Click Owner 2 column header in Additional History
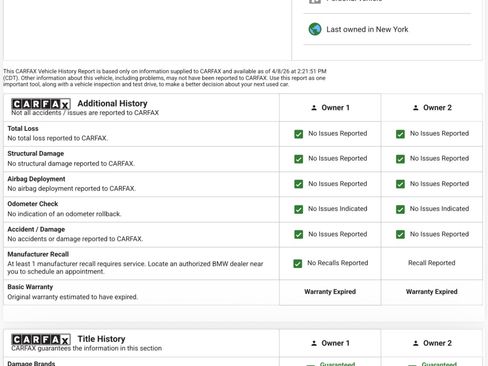This screenshot has width=488, height=366. 432,108
